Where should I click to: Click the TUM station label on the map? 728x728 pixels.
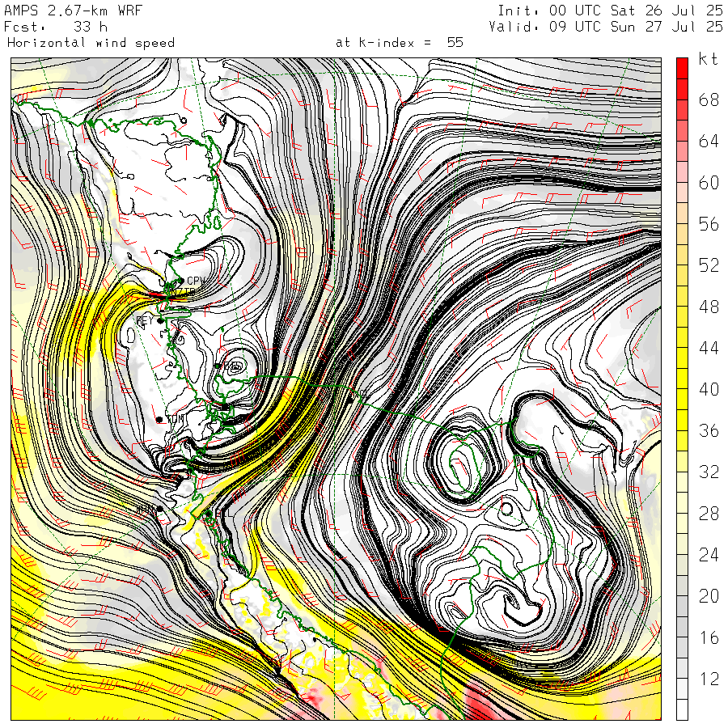pyautogui.click(x=175, y=419)
